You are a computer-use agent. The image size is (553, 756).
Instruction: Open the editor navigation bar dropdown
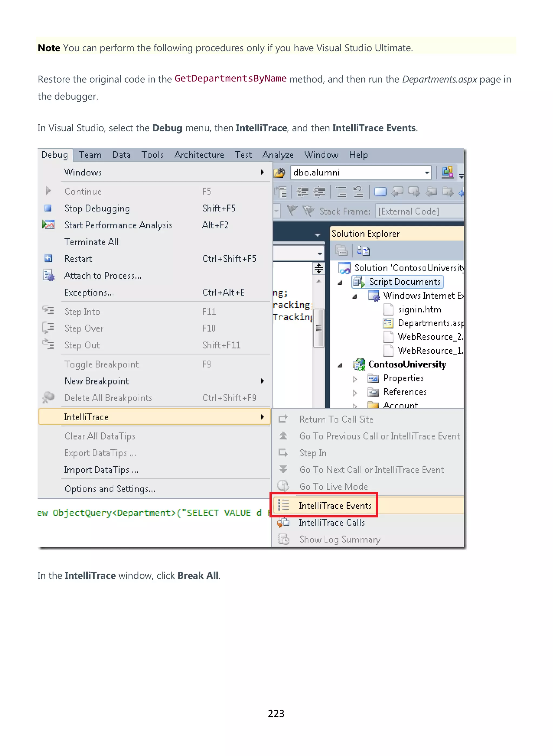point(320,254)
